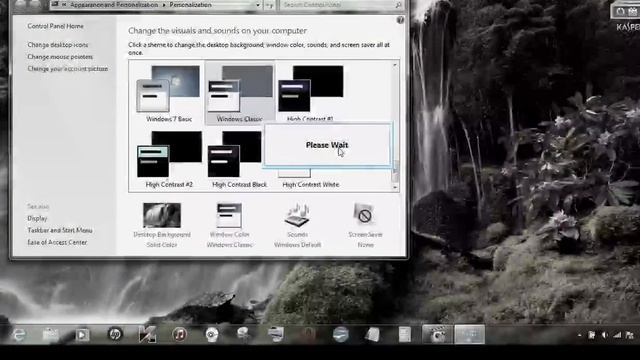
Task: Go to Appearance and Personalization breadcrumb
Action: coord(114,5)
